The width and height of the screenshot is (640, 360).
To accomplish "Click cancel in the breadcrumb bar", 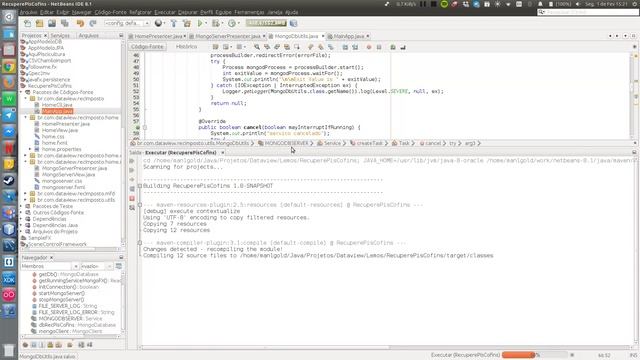I will click(433, 143).
